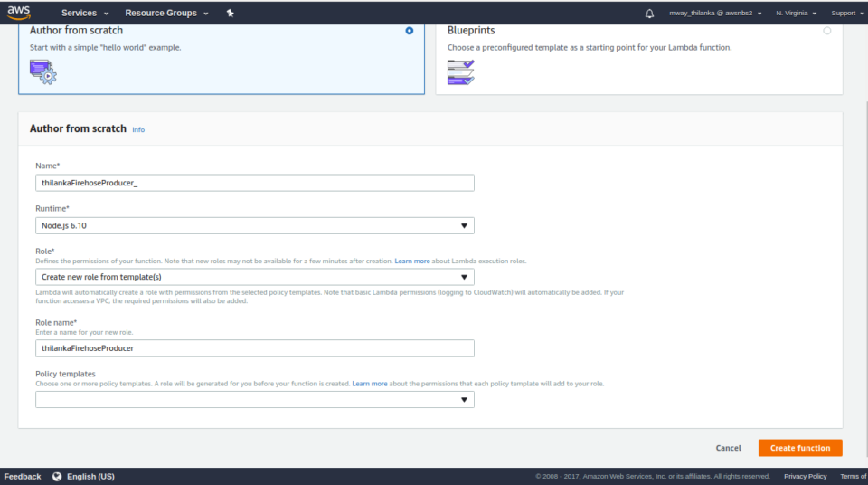This screenshot has height=485, width=868.
Task: Click the Author from scratch illustration icon
Action: (42, 71)
